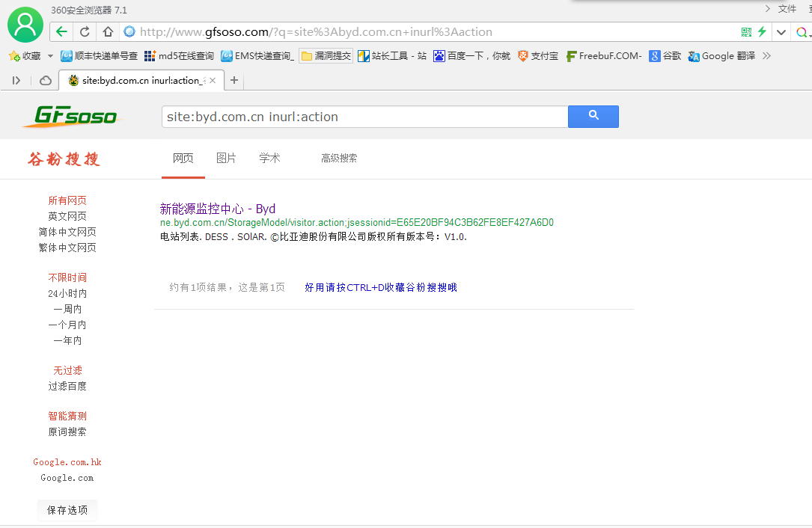Switch to the 网页 tab
This screenshot has height=528, width=812.
(183, 159)
